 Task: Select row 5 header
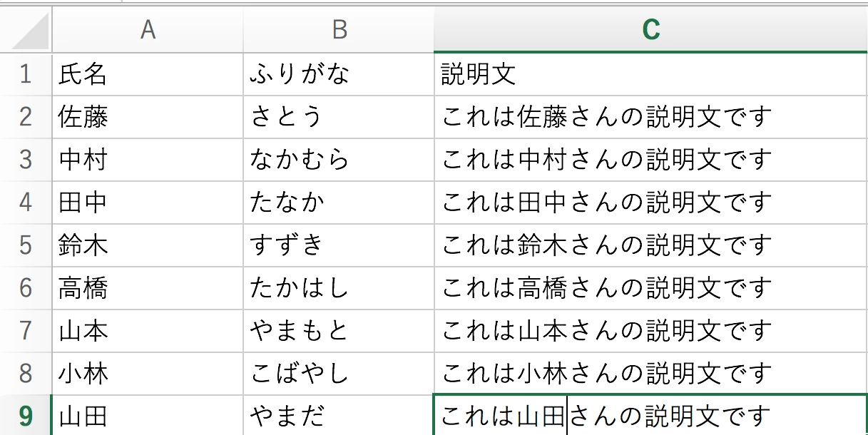[26, 245]
